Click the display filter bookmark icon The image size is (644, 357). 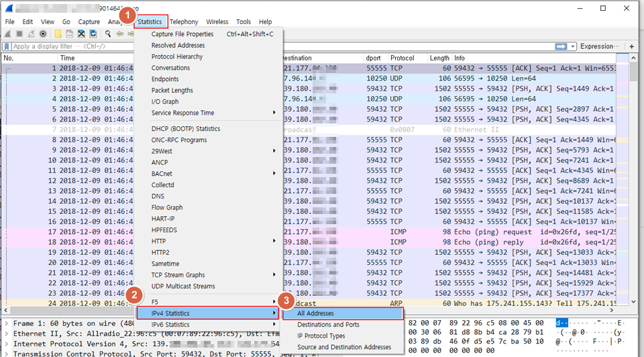pos(6,46)
